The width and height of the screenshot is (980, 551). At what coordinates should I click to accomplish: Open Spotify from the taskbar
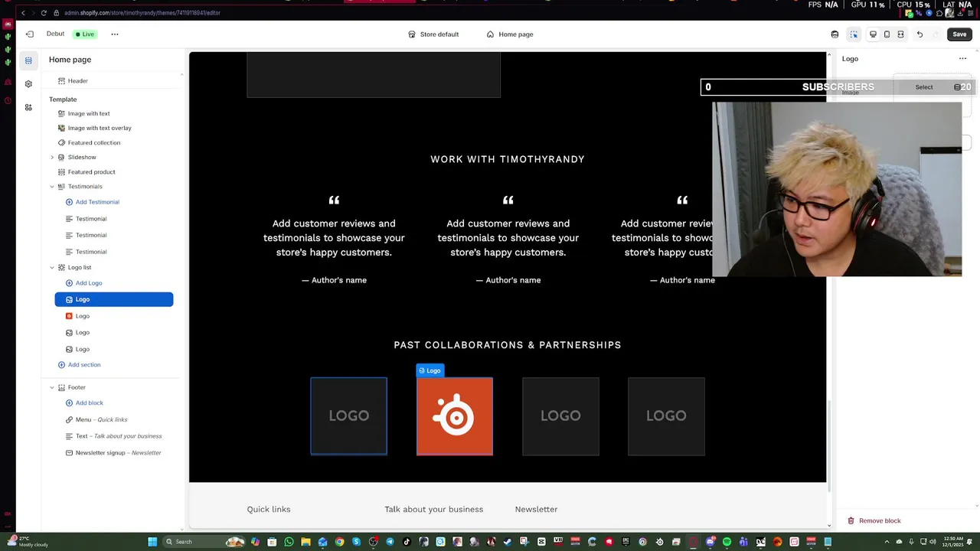(727, 542)
